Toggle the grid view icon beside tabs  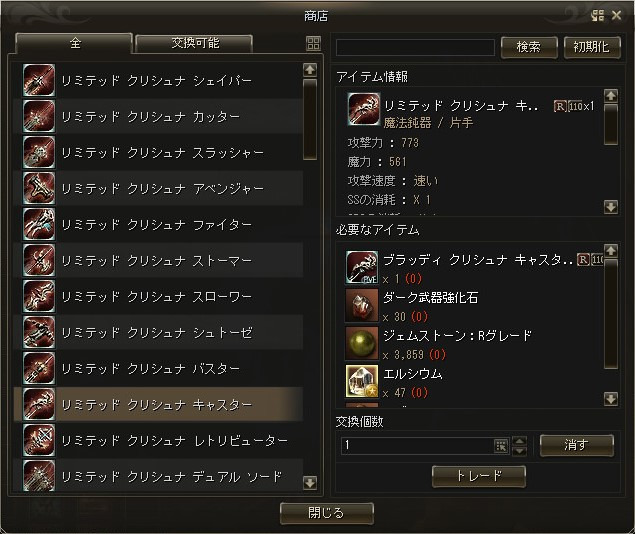tap(313, 43)
